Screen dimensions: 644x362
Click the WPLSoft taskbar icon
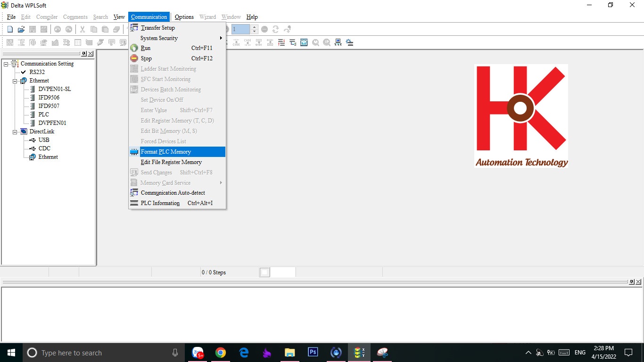pos(359,353)
